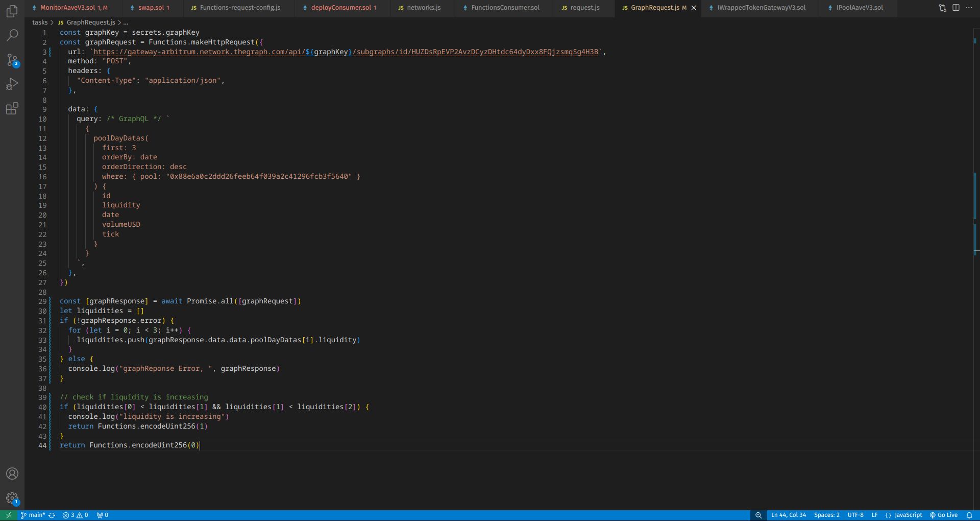The height and width of the screenshot is (521, 980).
Task: Change indentation Spaces: 2
Action: [x=826, y=515]
